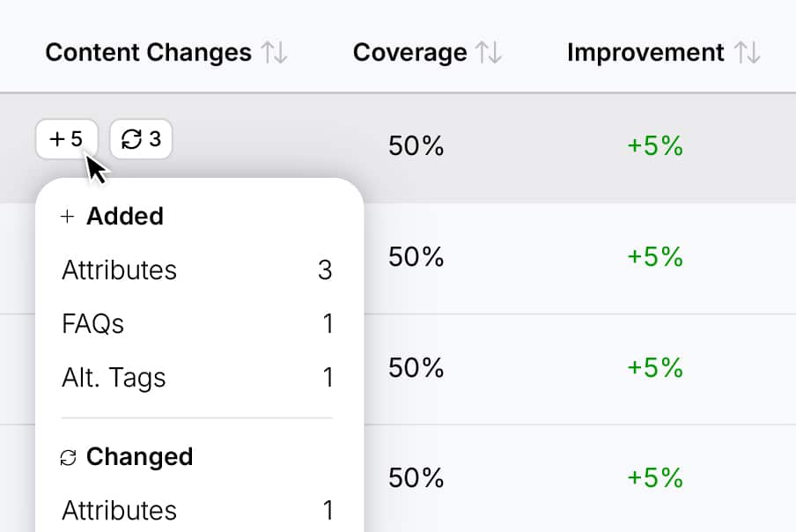This screenshot has width=796, height=532.
Task: Click the green "+5%" in the top row
Action: pyautogui.click(x=659, y=146)
